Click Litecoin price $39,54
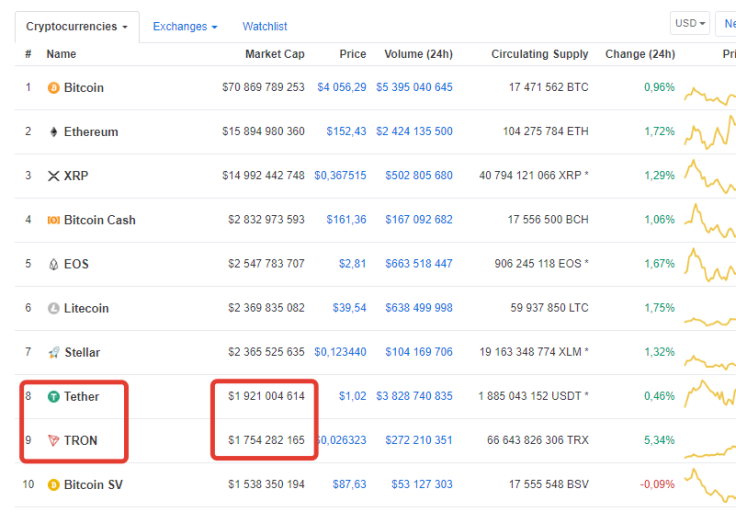This screenshot has height=512, width=736. coord(350,308)
